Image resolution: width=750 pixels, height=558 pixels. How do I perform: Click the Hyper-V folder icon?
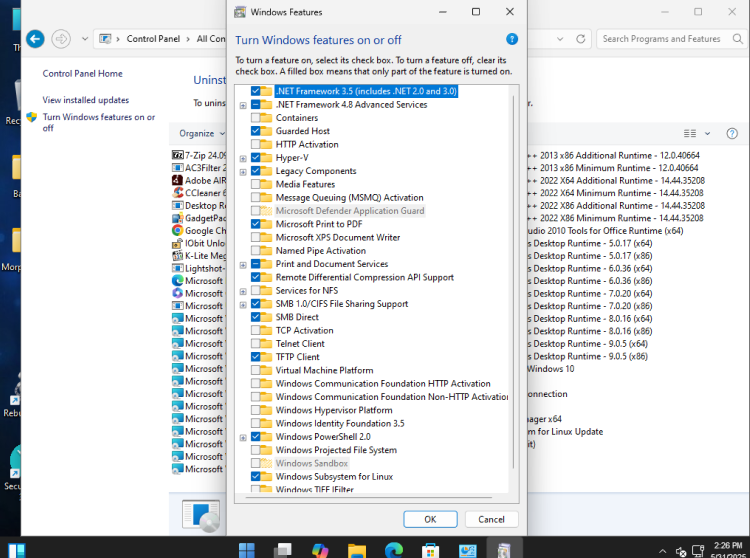266,158
